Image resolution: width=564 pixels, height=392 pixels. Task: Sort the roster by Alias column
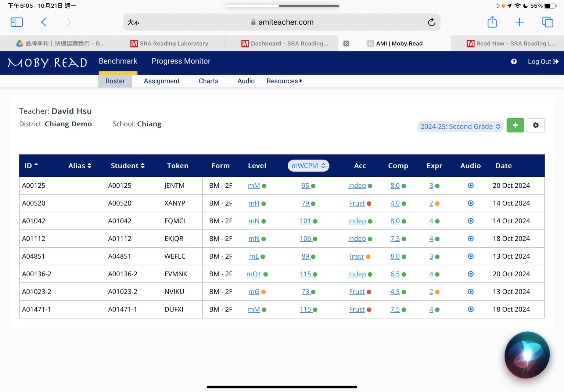coord(80,166)
